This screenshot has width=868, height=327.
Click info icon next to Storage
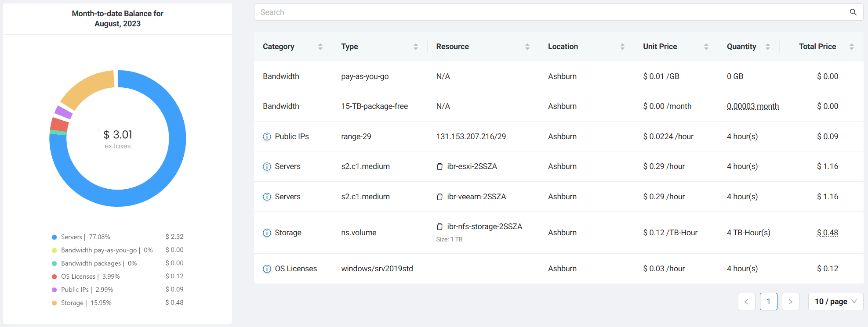click(267, 233)
